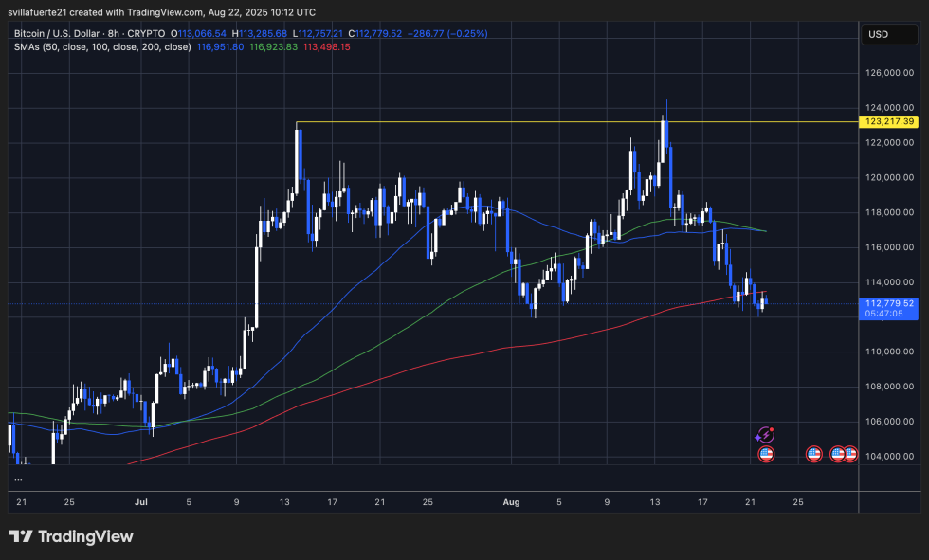This screenshot has width=929, height=560.
Task: Open the USD currency selector at top right
Action: (x=888, y=35)
